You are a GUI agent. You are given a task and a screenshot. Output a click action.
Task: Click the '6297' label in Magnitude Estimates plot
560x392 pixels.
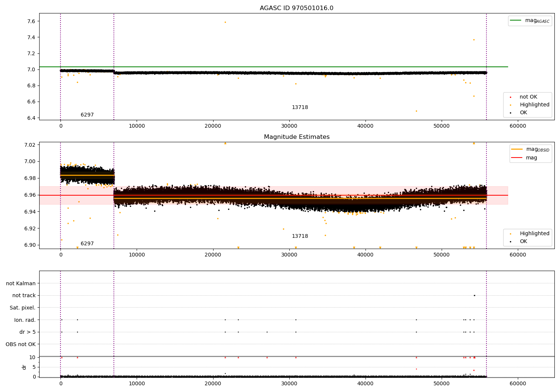pos(87,244)
